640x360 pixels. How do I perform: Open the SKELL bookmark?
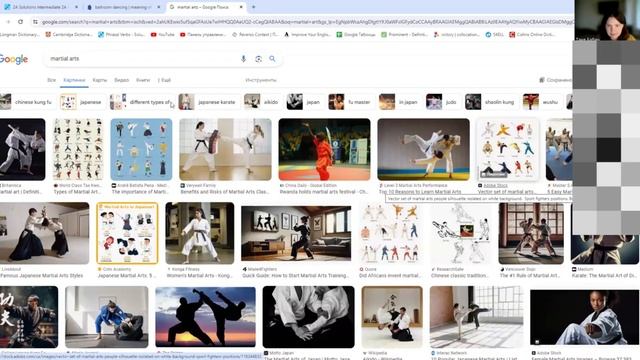tap(495, 35)
